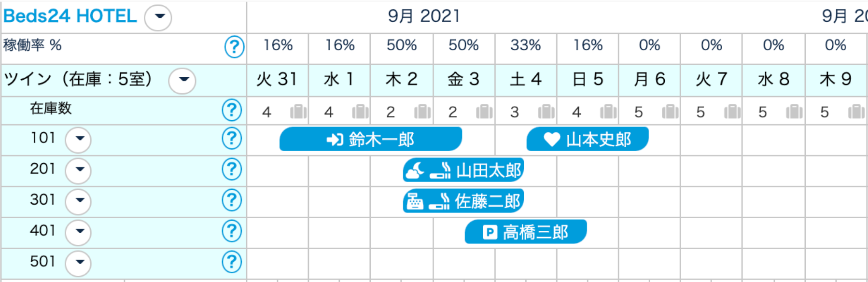This screenshot has width=868, height=282.
Task: Click the 木 2 date column header
Action: tap(402, 79)
